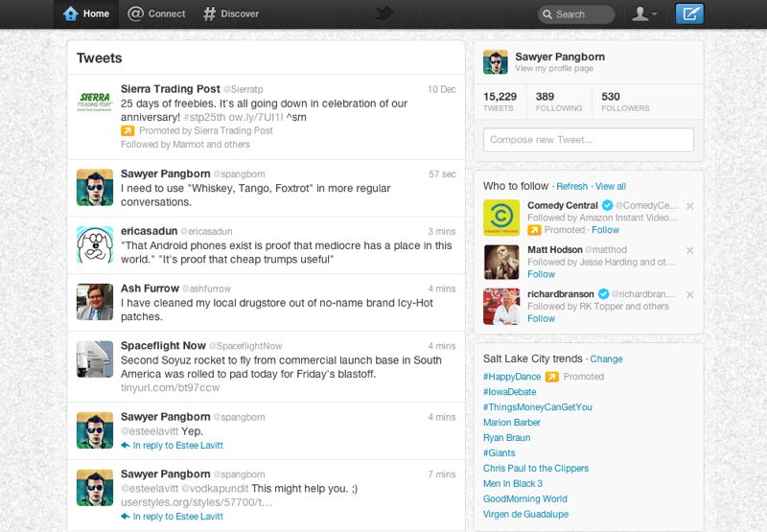Follow richardbranson

pyautogui.click(x=541, y=319)
